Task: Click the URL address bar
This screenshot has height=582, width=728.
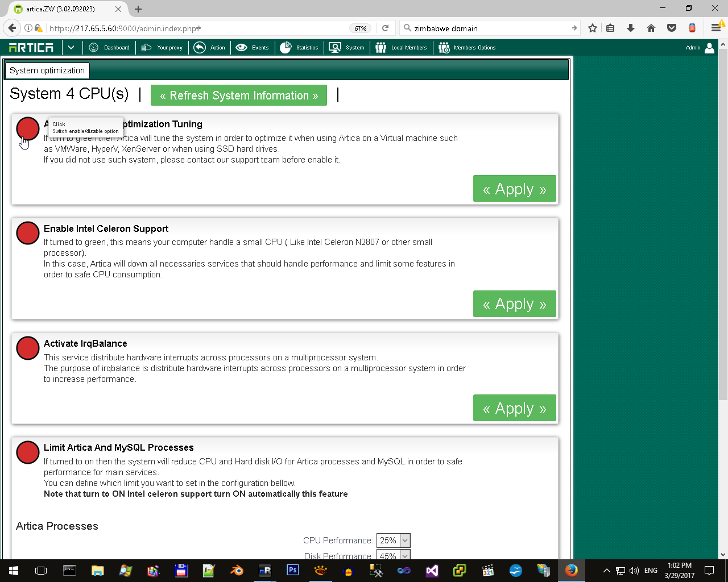Action: (x=196, y=28)
